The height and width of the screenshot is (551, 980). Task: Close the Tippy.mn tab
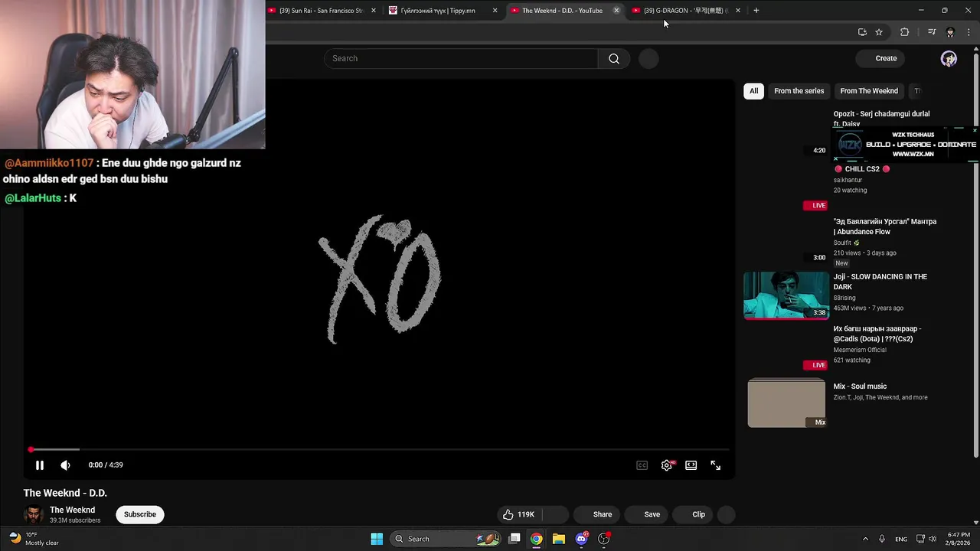click(x=495, y=11)
